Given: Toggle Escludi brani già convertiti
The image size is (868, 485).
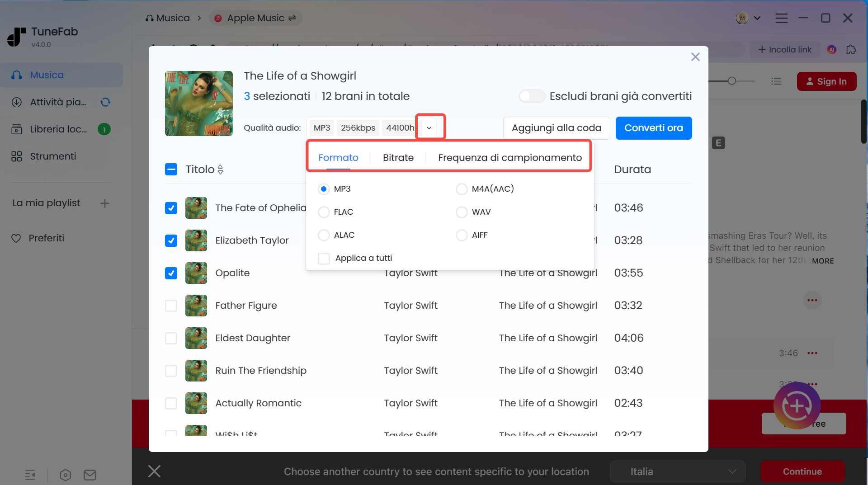Looking at the screenshot, I should coord(532,96).
